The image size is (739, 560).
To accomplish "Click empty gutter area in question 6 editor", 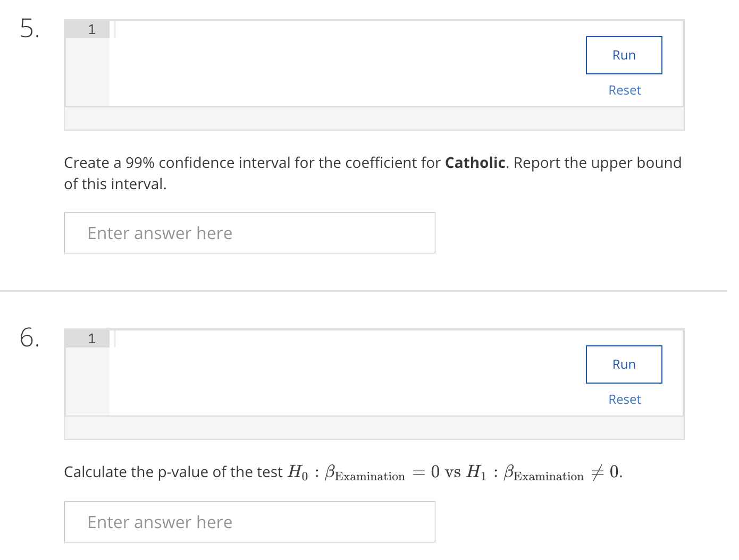I will (x=87, y=384).
